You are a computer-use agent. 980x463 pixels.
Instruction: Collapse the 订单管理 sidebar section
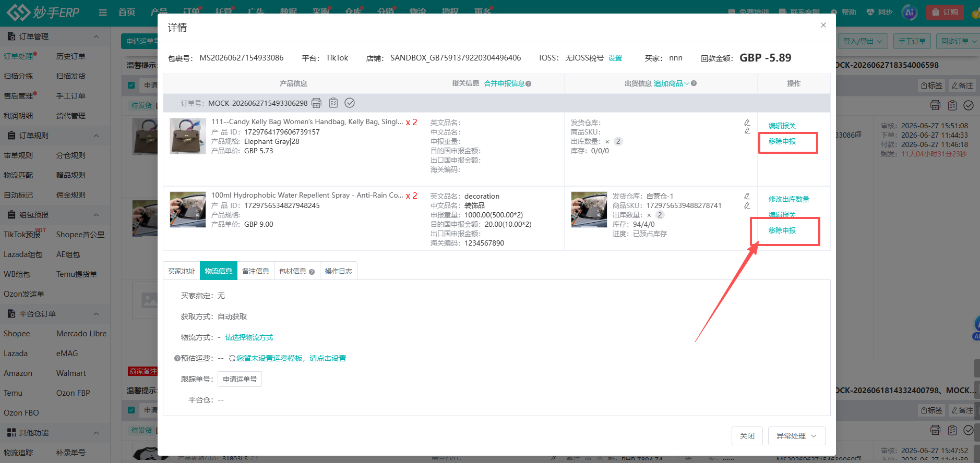(x=96, y=36)
